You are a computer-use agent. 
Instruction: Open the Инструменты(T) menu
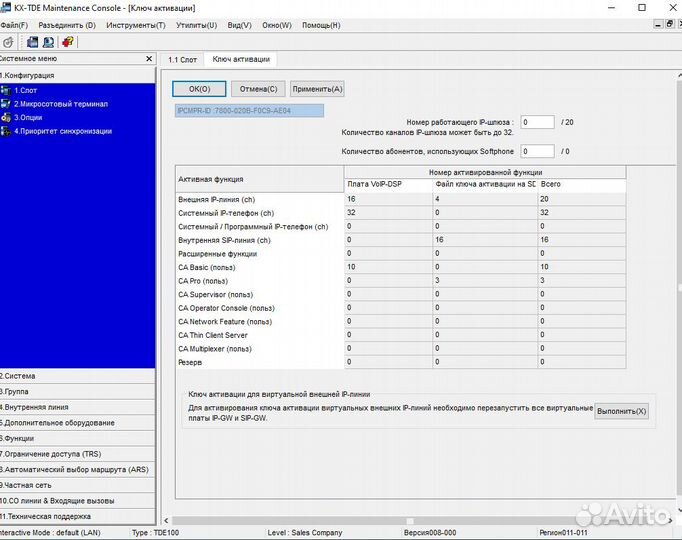(x=136, y=24)
